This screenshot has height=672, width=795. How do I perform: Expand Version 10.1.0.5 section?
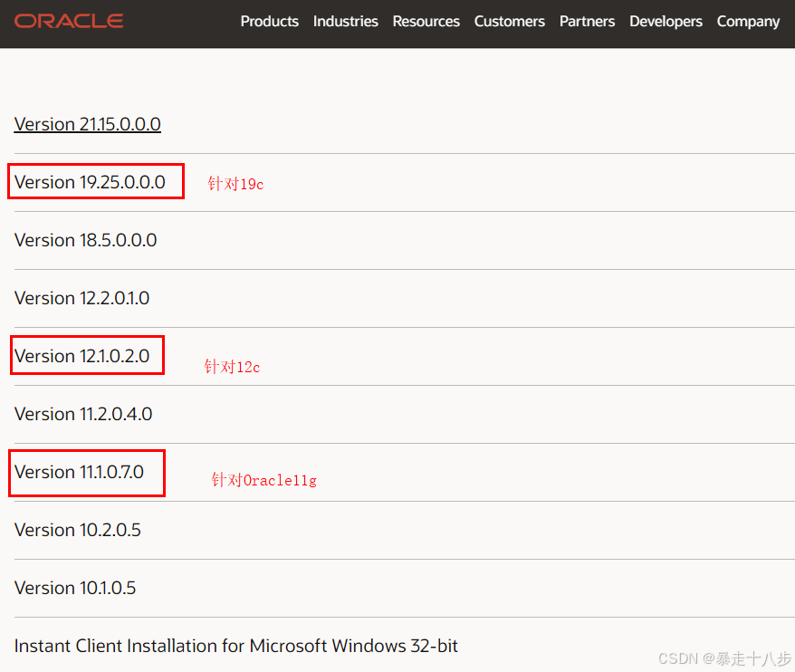click(x=75, y=588)
